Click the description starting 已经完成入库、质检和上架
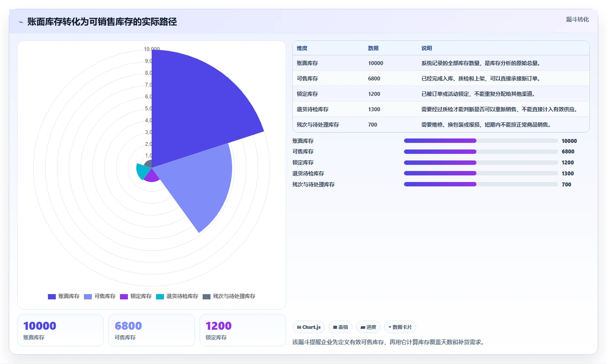The height and width of the screenshot is (364, 607). click(480, 79)
